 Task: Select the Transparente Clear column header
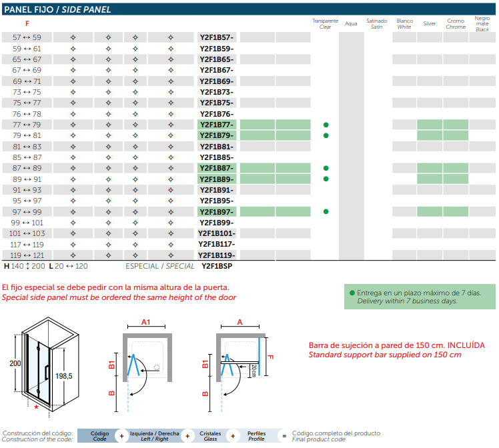point(326,24)
